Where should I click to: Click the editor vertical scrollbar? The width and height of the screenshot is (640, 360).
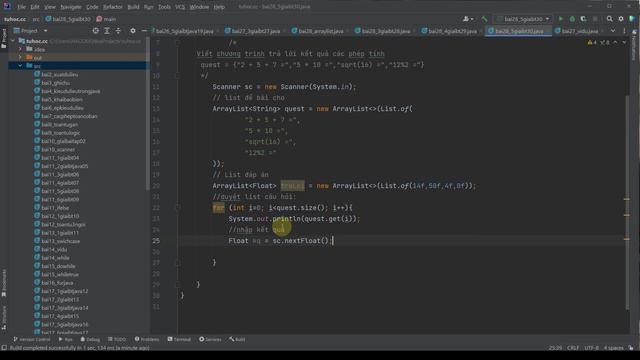coord(627,202)
